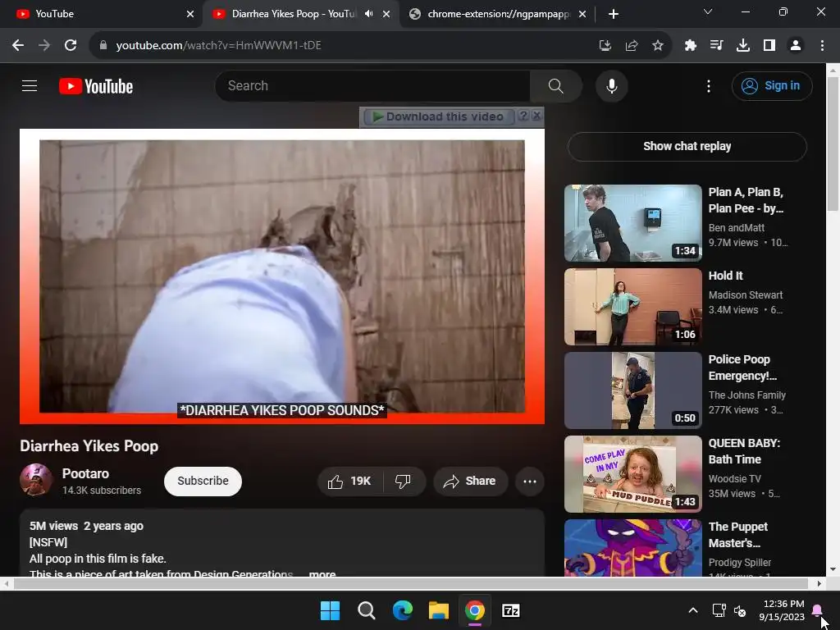Click the address bar URL
The width and height of the screenshot is (840, 630).
point(218,46)
